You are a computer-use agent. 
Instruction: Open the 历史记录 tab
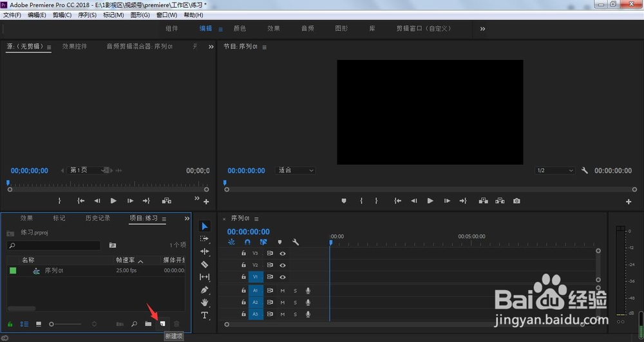pos(98,218)
